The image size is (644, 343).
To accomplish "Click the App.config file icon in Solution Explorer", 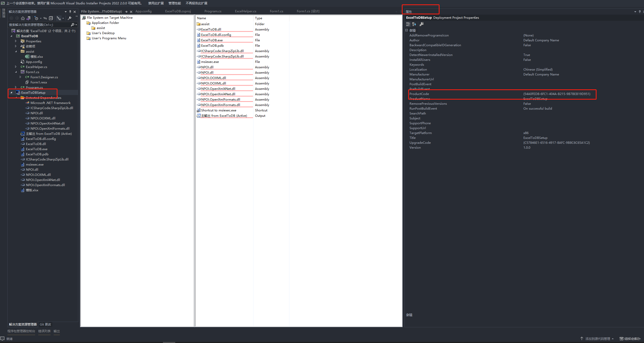I will 23,62.
